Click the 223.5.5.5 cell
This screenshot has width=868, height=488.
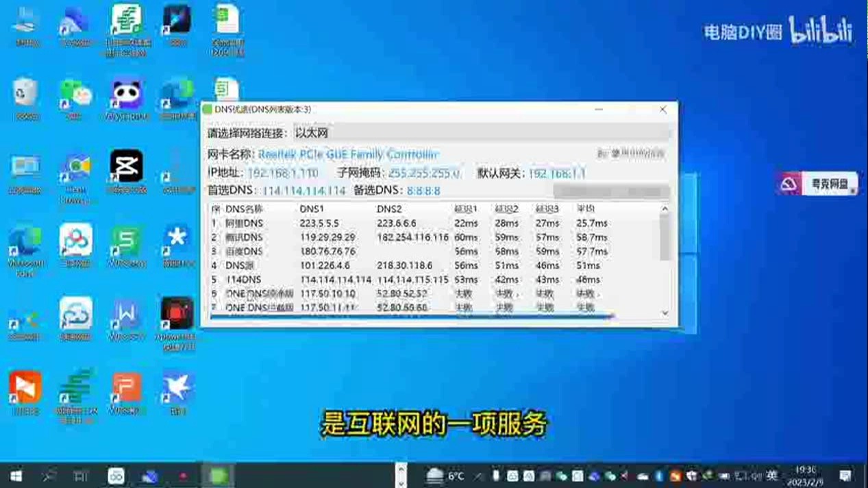point(319,223)
